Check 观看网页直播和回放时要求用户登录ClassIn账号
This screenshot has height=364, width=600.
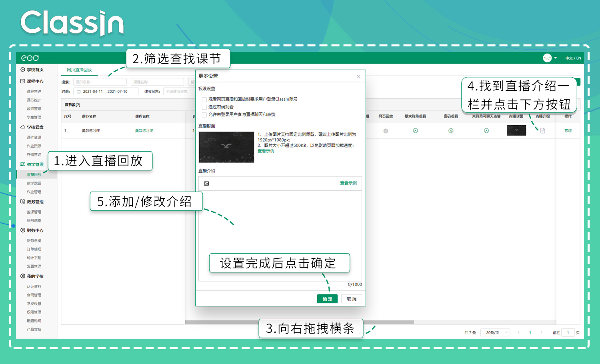[204, 99]
